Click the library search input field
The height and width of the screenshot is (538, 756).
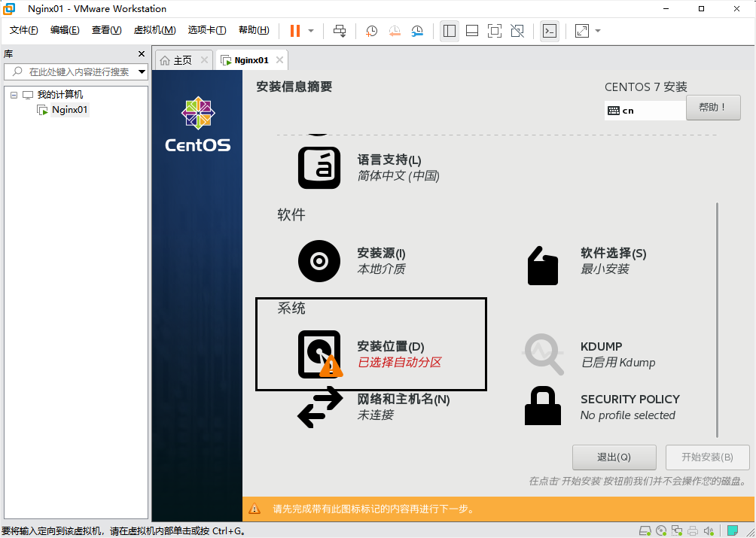click(x=76, y=71)
